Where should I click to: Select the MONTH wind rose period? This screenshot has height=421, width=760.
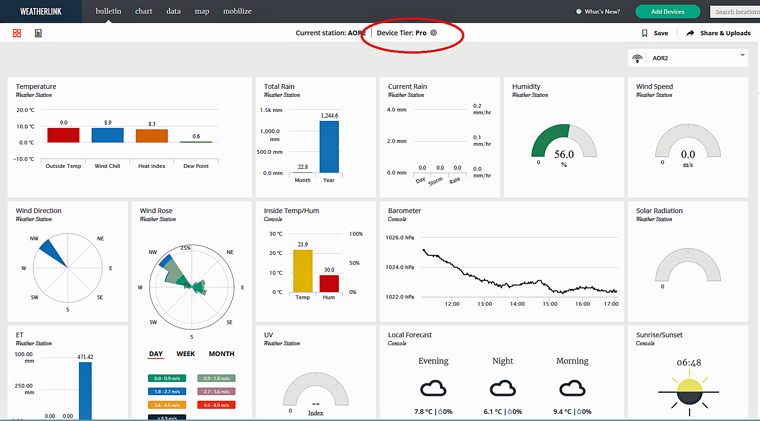(222, 354)
